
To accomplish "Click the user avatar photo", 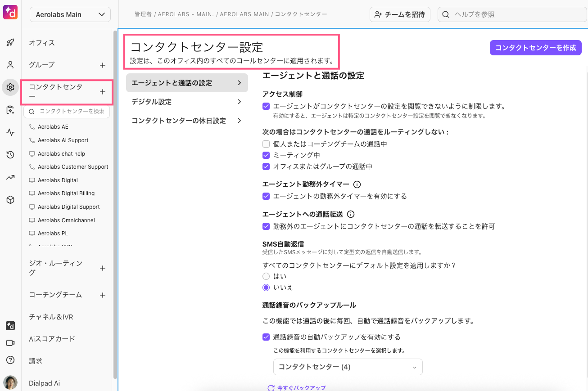I will click(x=10, y=382).
